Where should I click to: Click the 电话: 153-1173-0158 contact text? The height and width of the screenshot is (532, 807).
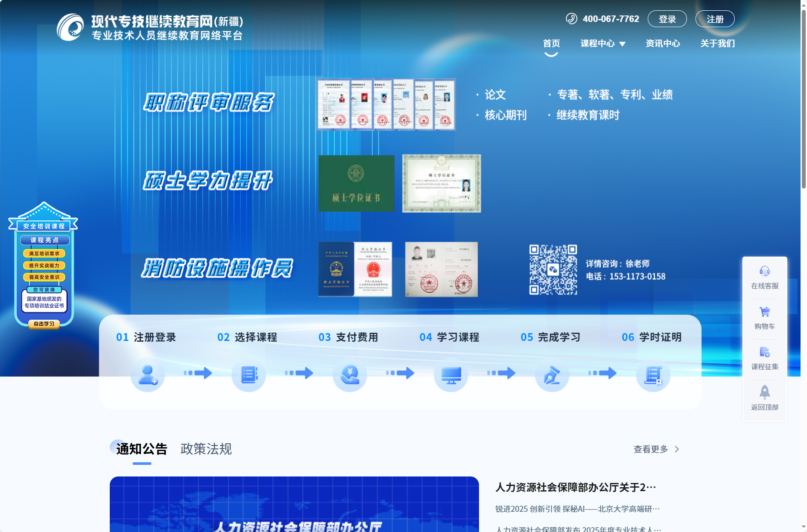click(x=626, y=276)
